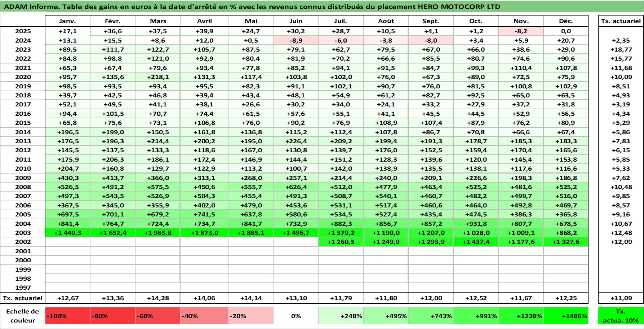Click the +204,7 cell in Janv. 2010
Screen dimensions: 644x329
pos(68,168)
